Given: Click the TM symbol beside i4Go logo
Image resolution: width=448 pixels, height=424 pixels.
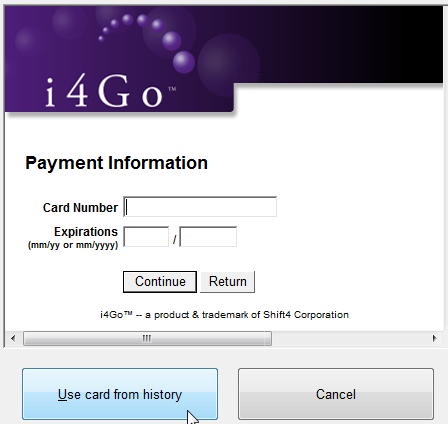Looking at the screenshot, I should pos(172,89).
